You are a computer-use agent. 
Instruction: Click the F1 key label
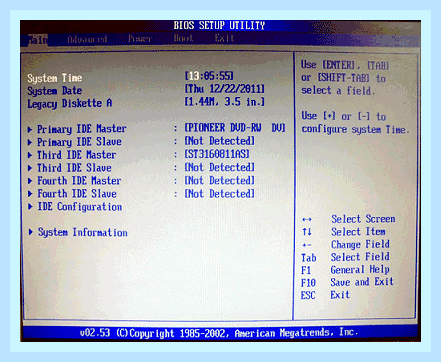306,270
